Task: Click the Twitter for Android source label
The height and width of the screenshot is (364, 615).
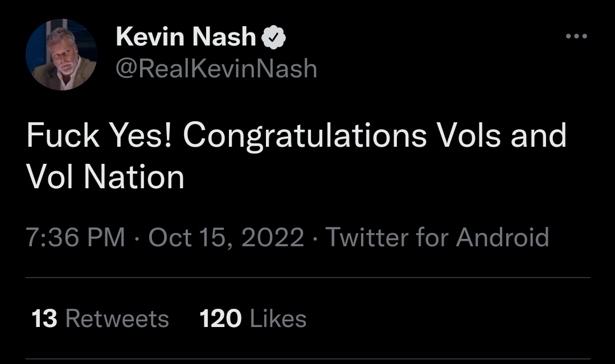Action: [x=437, y=237]
